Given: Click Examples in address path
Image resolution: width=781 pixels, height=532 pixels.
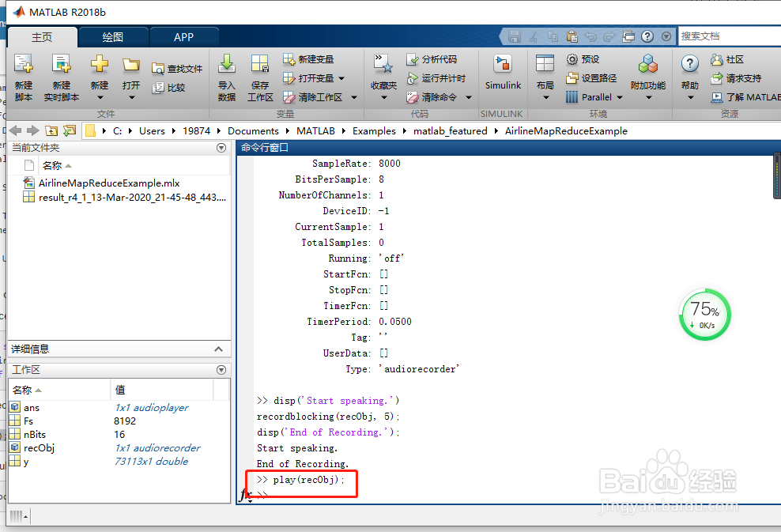Looking at the screenshot, I should pyautogui.click(x=374, y=131).
